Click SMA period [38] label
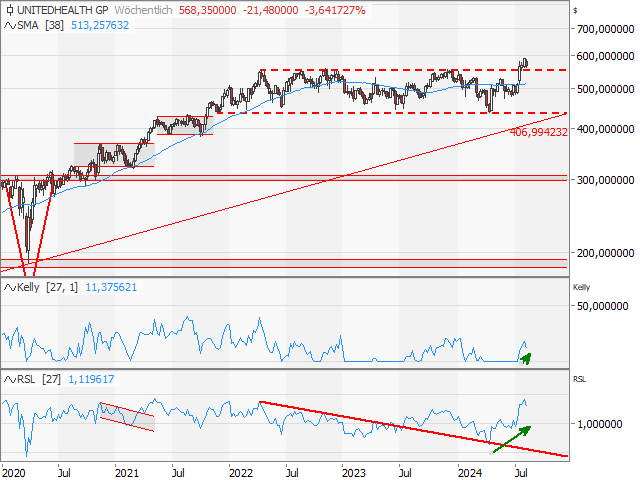 [54, 25]
